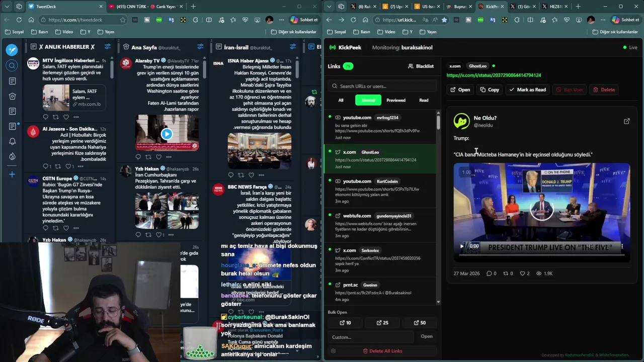Image resolution: width=644 pixels, height=362 pixels.
Task: Copy the selected link URL
Action: coord(490,89)
